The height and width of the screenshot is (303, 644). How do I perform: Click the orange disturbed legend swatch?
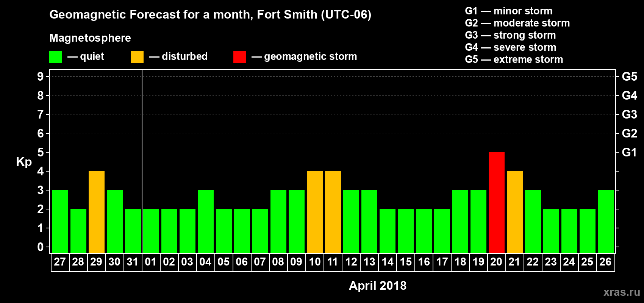pyautogui.click(x=137, y=57)
